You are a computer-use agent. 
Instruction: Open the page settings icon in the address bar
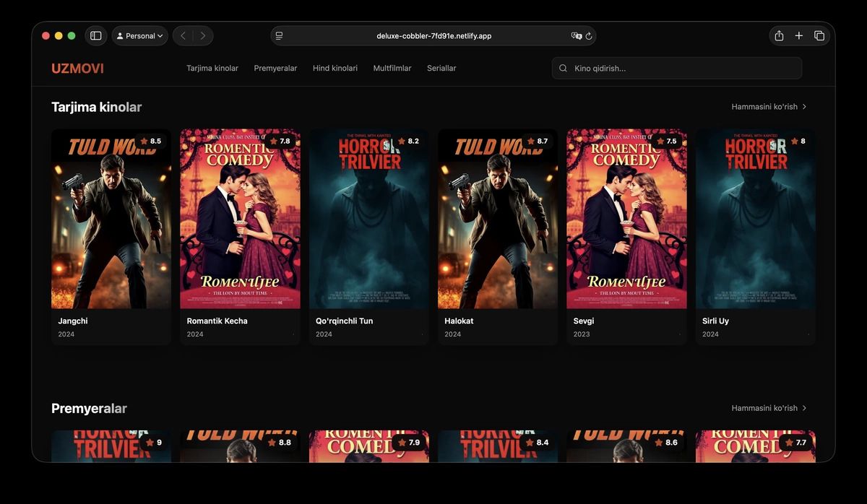pos(280,35)
